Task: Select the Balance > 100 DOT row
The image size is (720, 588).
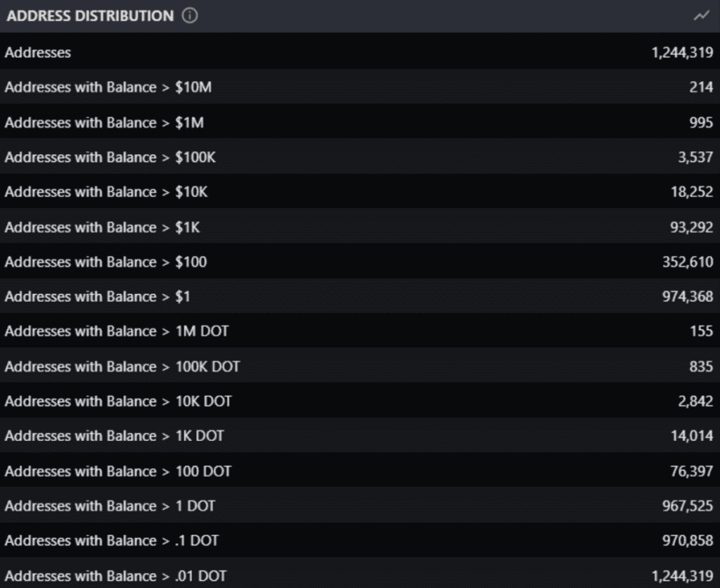Action: [360, 471]
